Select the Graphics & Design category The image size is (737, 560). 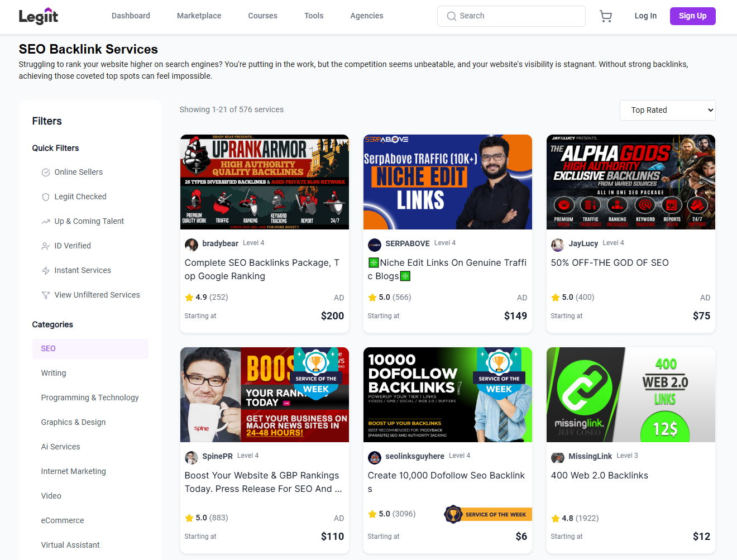tap(73, 422)
